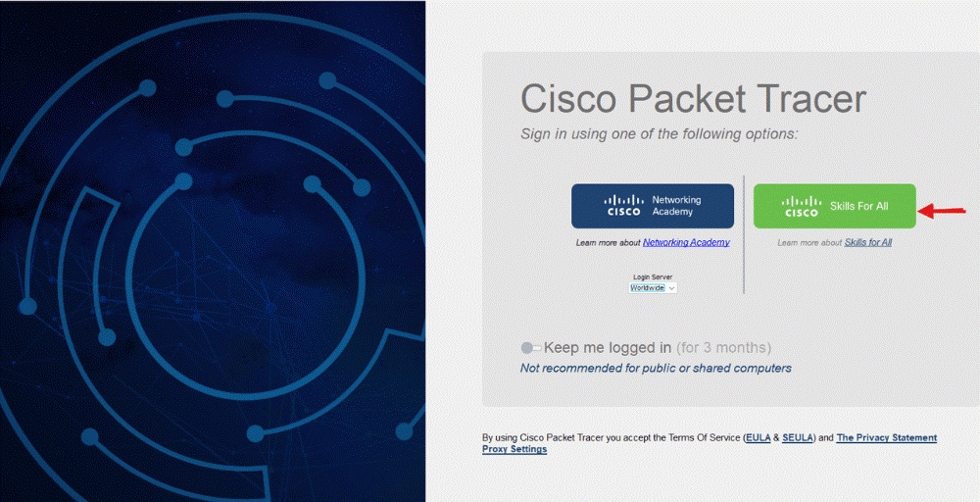Click the 'Not recommended for public' warning text

tap(656, 369)
